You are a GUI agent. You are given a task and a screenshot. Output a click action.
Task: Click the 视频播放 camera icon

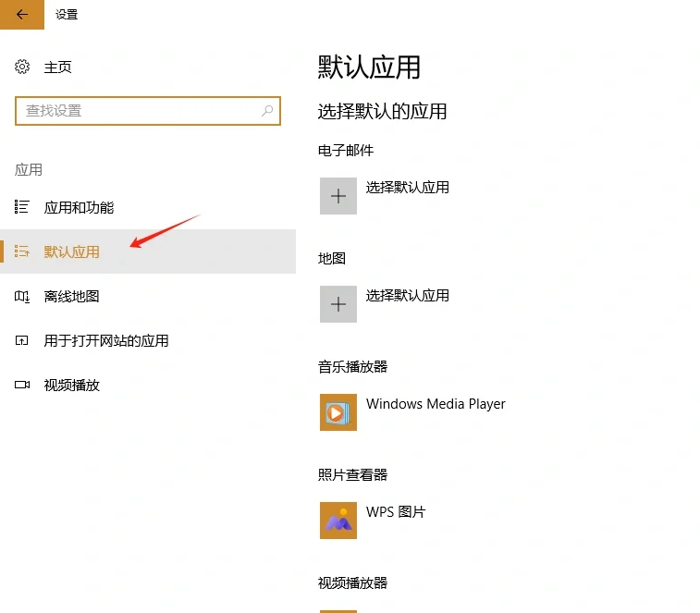pyautogui.click(x=22, y=385)
